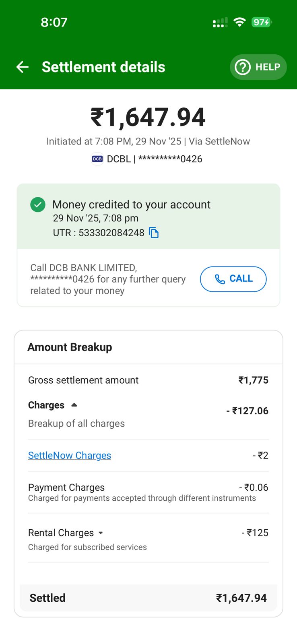Tap the cellular signal bars icon
This screenshot has width=297, height=644.
(x=220, y=23)
